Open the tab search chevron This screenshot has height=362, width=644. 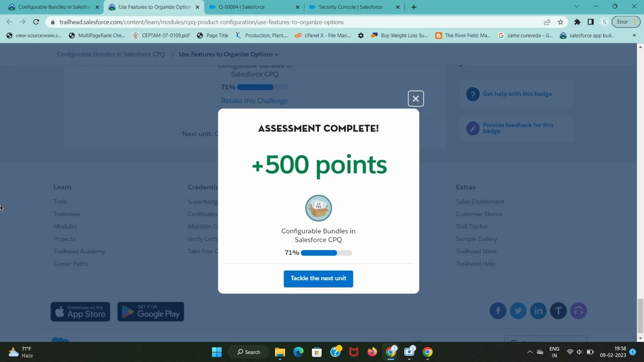click(x=577, y=7)
